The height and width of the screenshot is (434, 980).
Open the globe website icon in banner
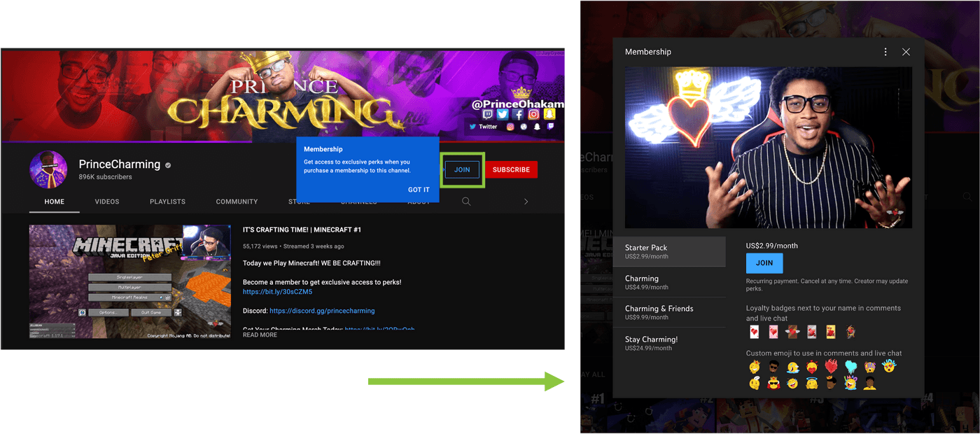click(x=524, y=127)
